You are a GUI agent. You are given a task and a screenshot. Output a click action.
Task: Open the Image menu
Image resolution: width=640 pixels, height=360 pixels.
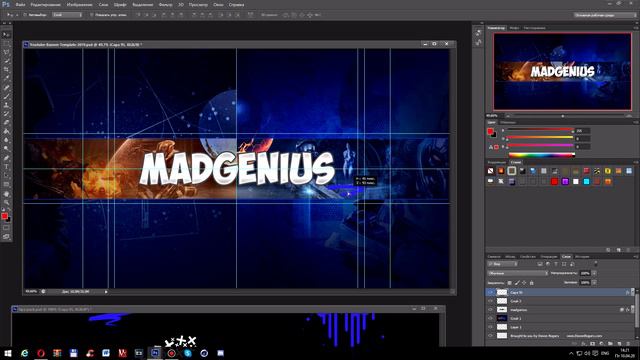point(79,4)
